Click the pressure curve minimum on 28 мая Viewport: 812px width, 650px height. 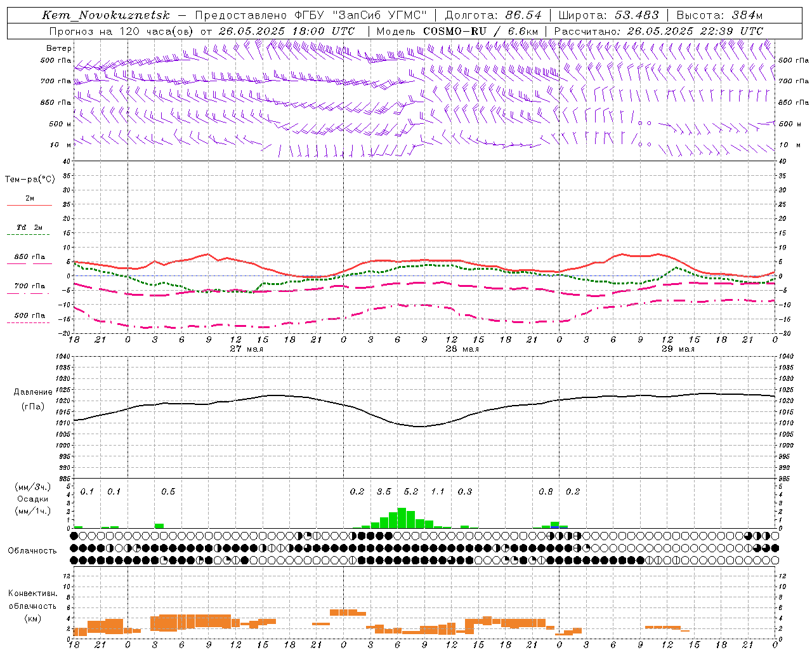[420, 427]
